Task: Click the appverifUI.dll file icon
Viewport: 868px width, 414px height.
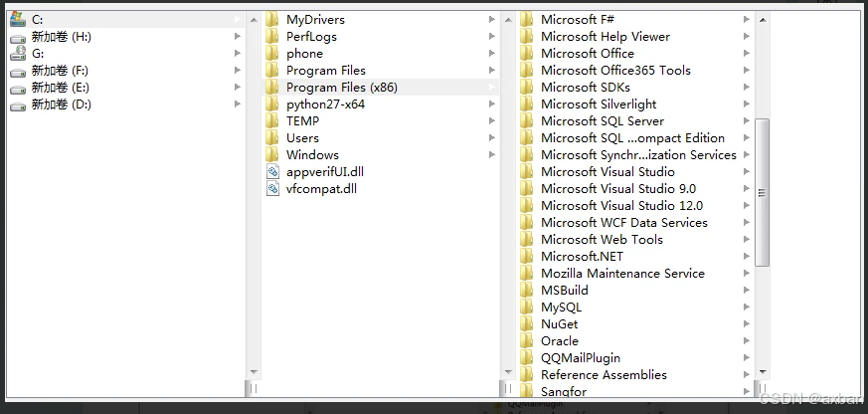Action: coord(272,172)
